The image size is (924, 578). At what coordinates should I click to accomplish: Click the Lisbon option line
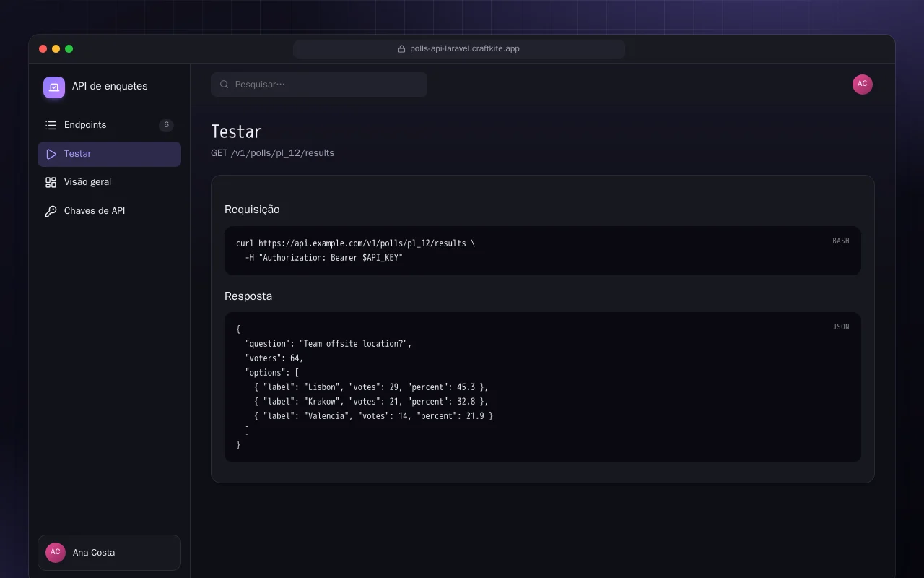[371, 387]
